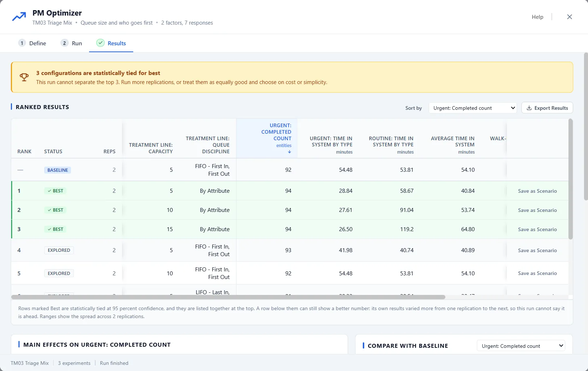Screen dimensions: 588x371
Task: Click routine time value 119.2
Action: click(407, 229)
